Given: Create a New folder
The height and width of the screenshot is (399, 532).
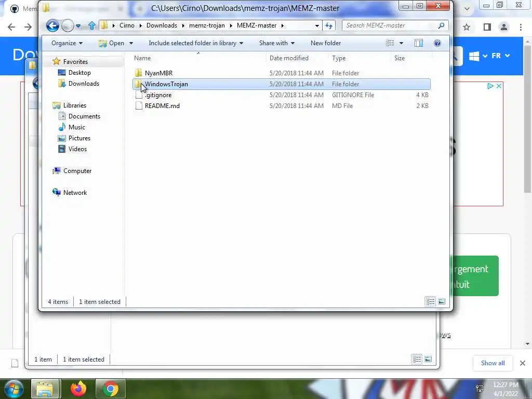Looking at the screenshot, I should (x=326, y=43).
